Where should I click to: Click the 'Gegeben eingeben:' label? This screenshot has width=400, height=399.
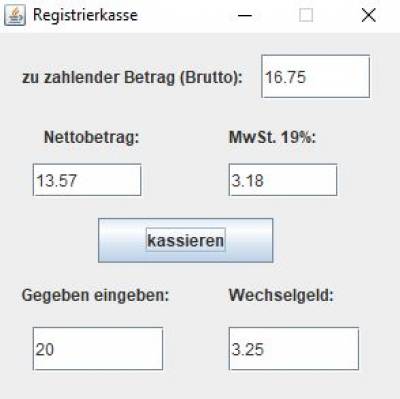(x=96, y=295)
